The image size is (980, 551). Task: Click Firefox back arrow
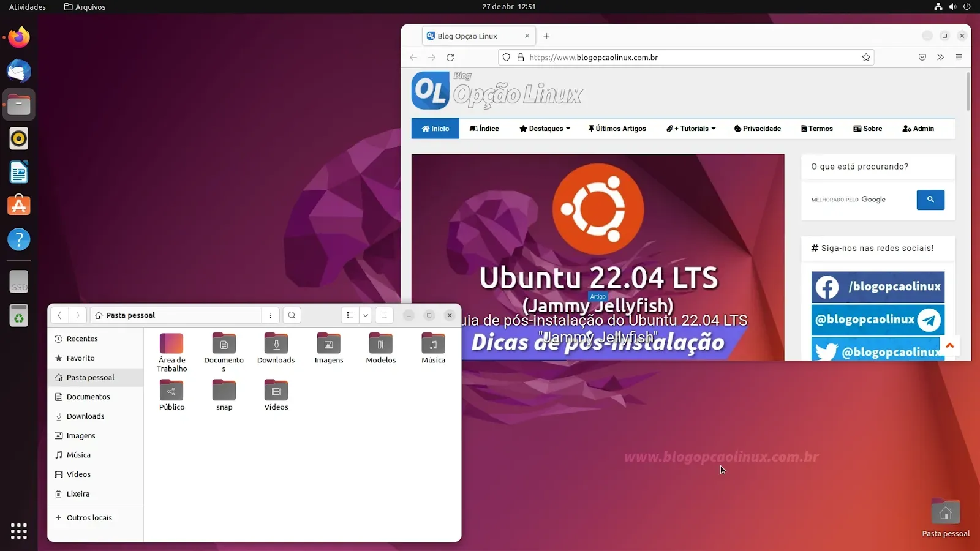(413, 58)
